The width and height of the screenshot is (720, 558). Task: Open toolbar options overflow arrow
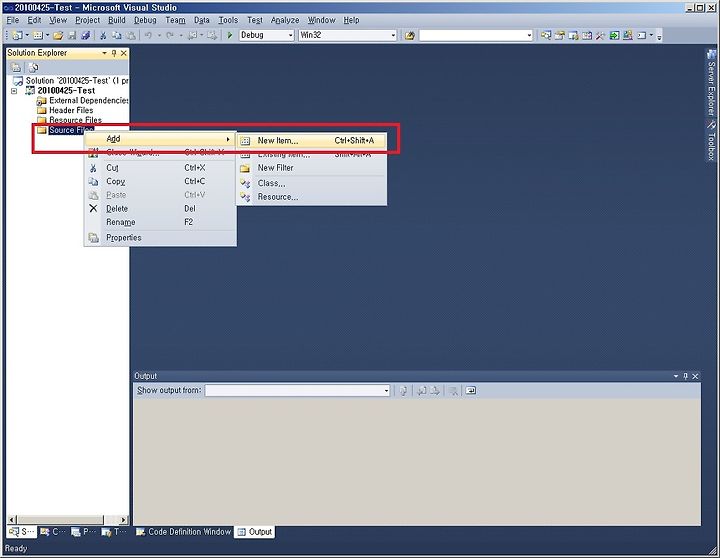coord(659,36)
